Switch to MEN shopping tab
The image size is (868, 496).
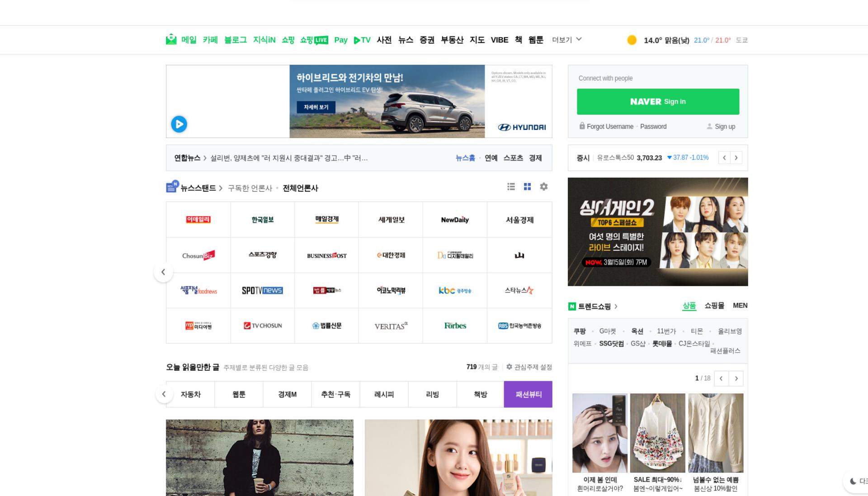click(x=740, y=306)
